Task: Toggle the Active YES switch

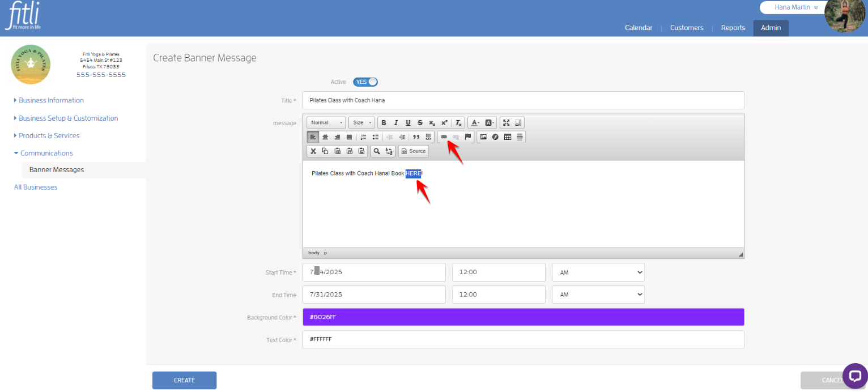Action: pos(365,82)
